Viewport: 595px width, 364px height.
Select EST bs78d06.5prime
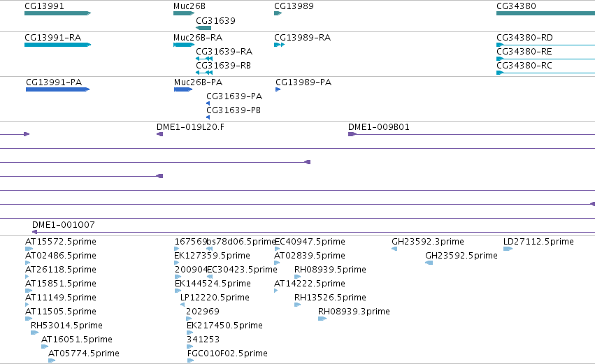(241, 242)
